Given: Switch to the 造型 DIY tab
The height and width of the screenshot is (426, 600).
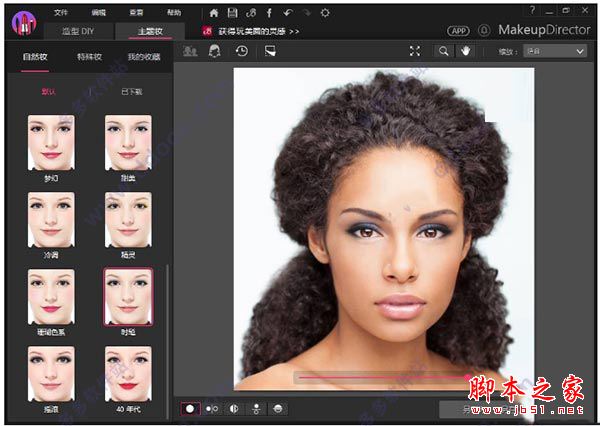Looking at the screenshot, I should (x=78, y=31).
